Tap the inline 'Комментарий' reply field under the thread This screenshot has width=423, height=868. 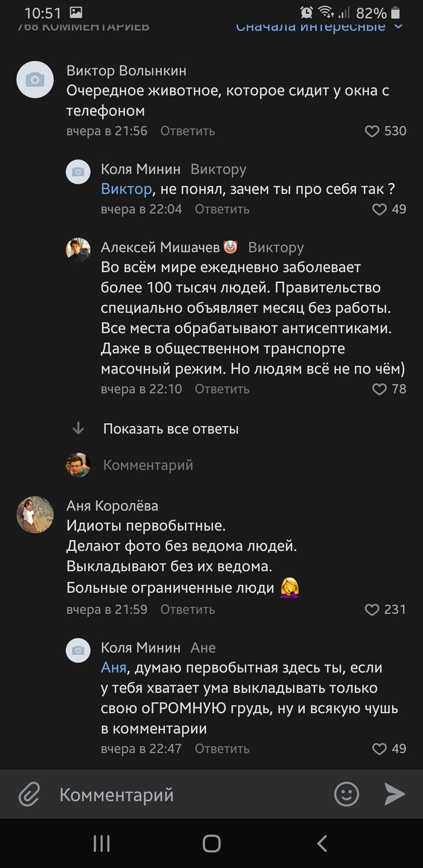(x=148, y=465)
